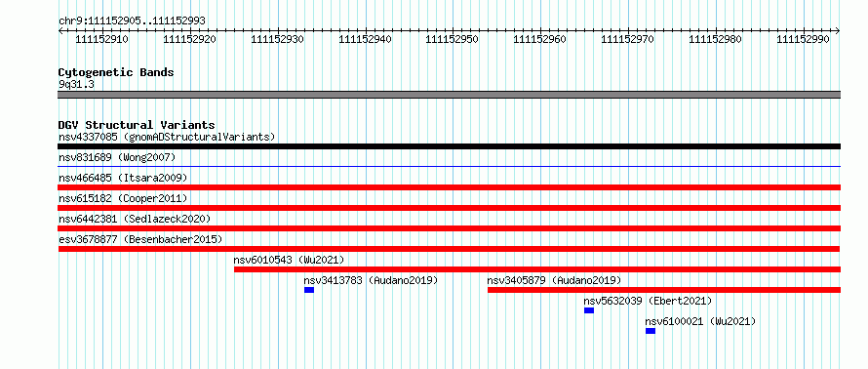This screenshot has width=868, height=369.
Task: Open nsv6010543 (Wu2021) variant label
Action: pos(289,260)
